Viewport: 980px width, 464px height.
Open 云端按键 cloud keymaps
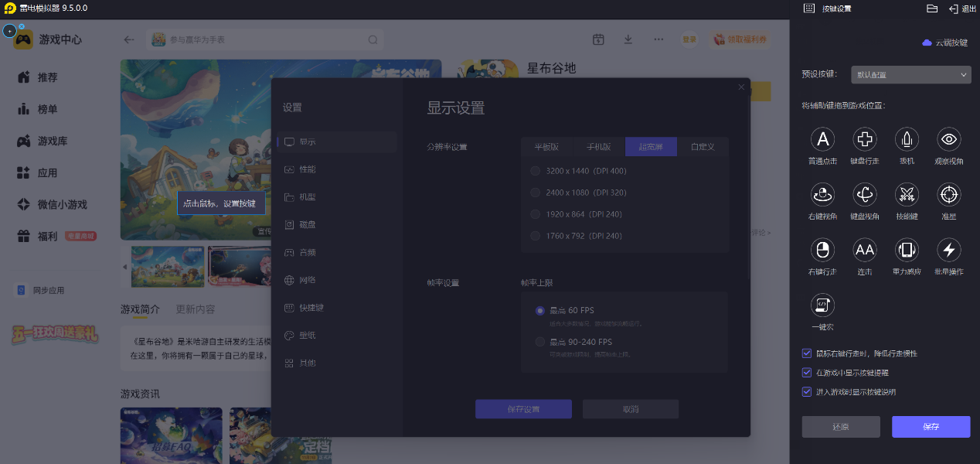click(944, 43)
